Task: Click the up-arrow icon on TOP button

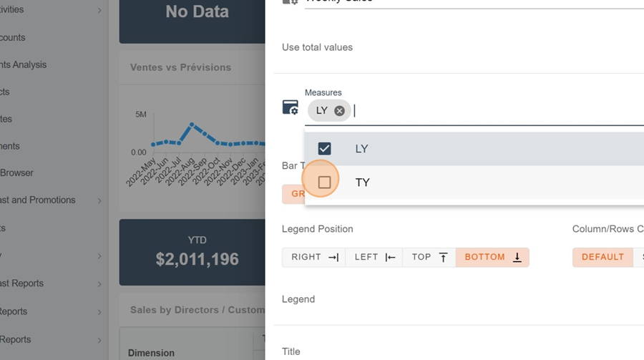Action: [443, 258]
